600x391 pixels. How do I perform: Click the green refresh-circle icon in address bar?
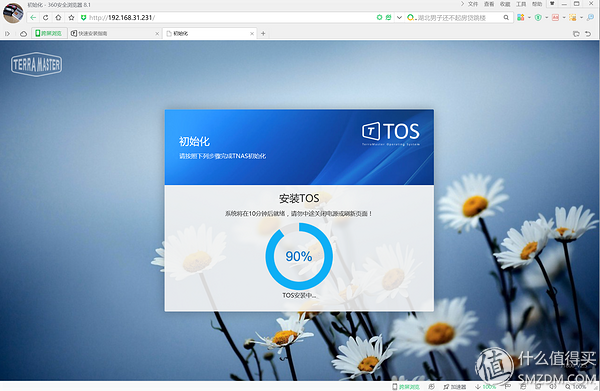click(x=380, y=18)
